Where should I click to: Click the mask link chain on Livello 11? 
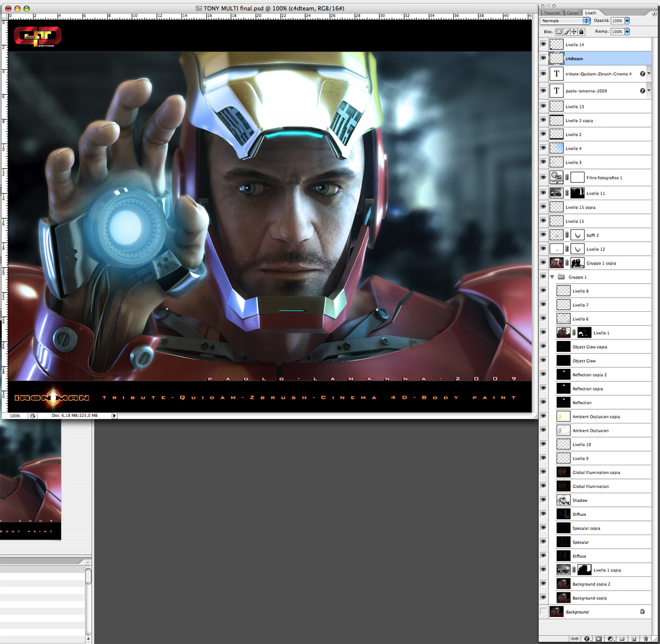[567, 193]
